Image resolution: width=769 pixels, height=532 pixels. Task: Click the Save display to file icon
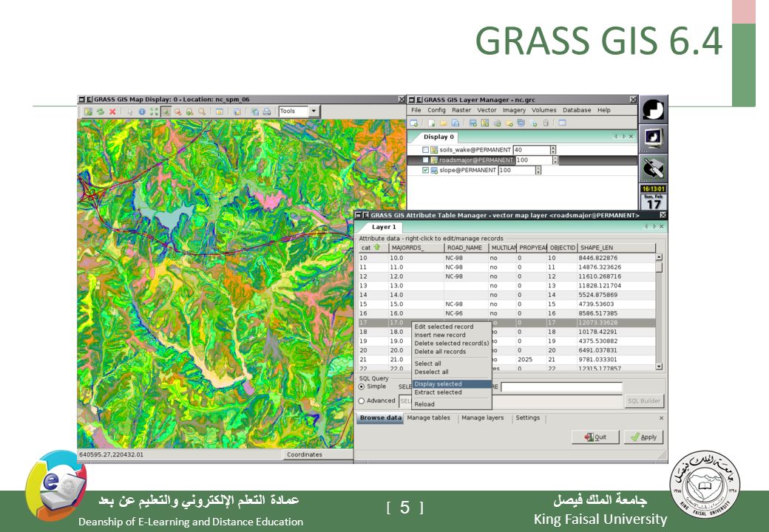point(255,112)
